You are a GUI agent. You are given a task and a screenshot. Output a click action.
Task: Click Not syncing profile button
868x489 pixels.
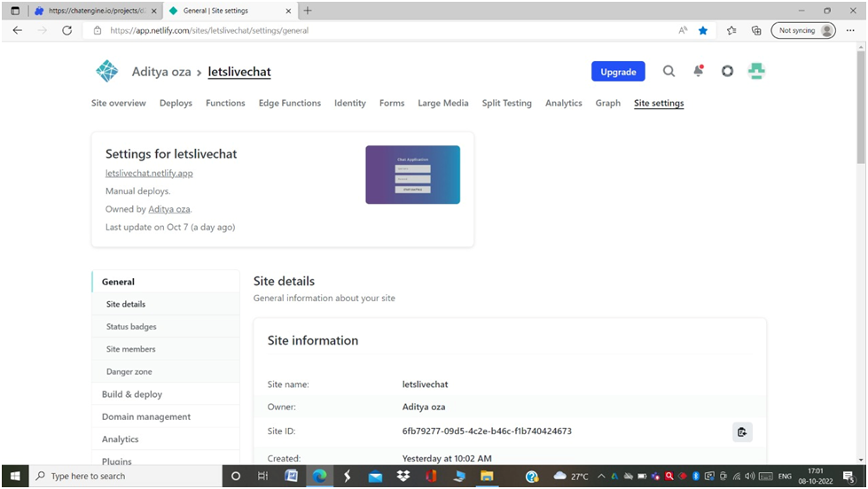(x=803, y=30)
